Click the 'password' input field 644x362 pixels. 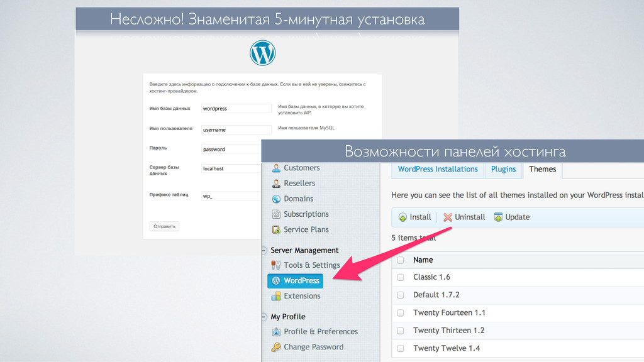tap(231, 150)
